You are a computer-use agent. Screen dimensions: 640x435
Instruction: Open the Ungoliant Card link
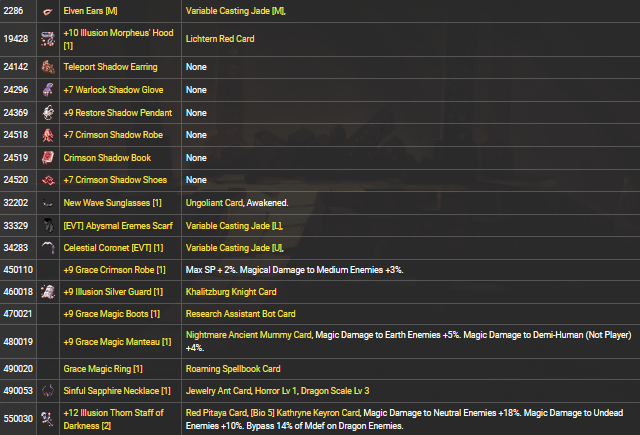click(215, 203)
